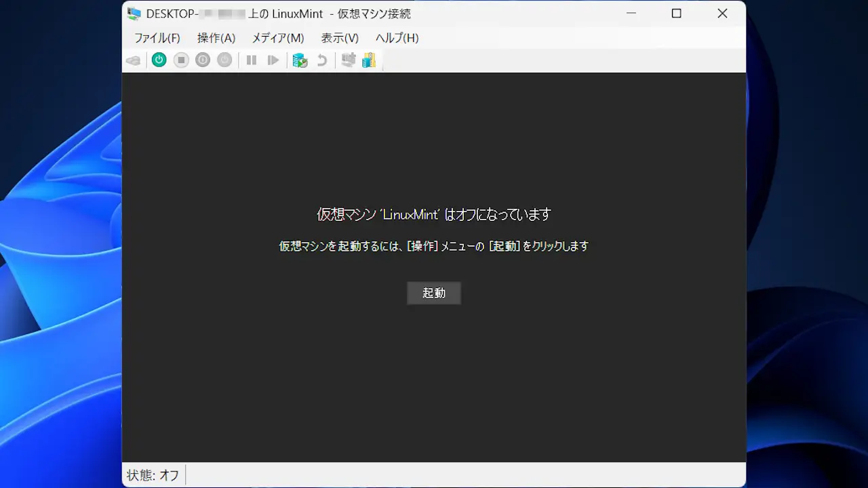Screen dimensions: 868x488
Task: Click the status bar text 状態: オフ
Action: 153,475
